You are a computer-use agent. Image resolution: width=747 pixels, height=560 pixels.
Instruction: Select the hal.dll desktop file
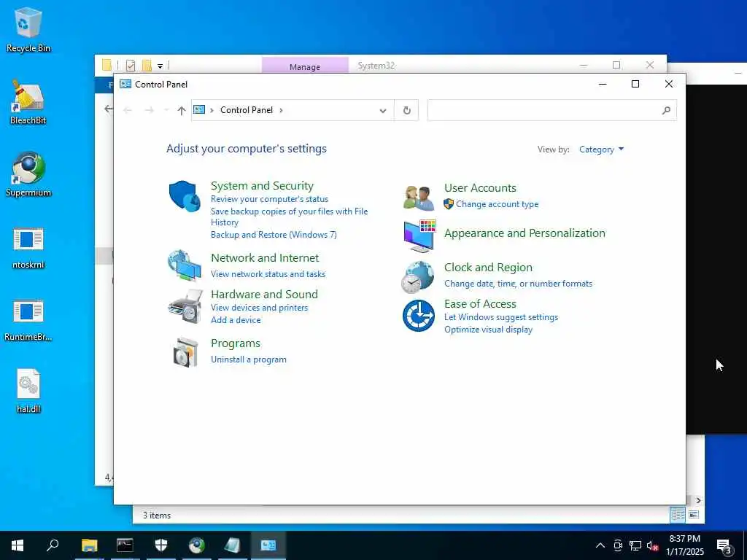[28, 392]
